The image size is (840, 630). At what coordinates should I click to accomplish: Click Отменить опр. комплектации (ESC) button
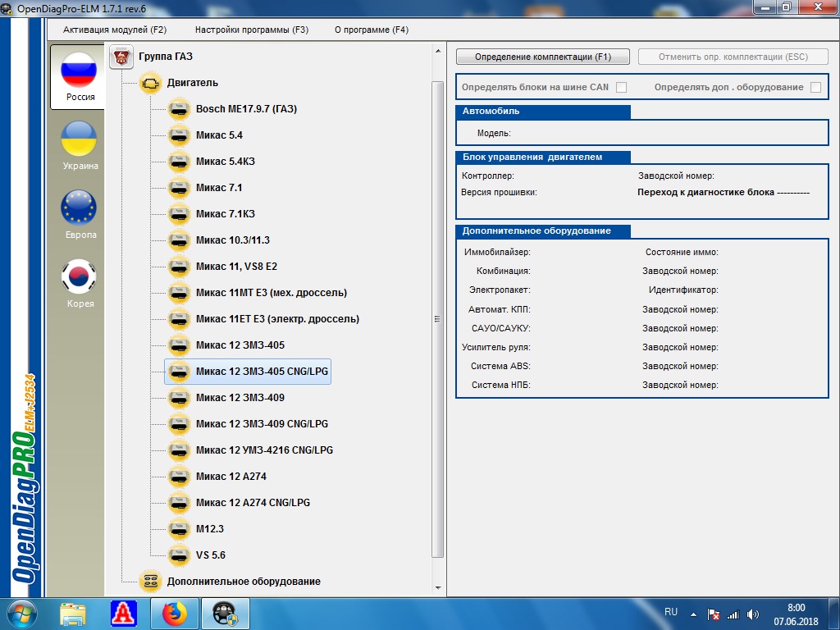pos(733,57)
